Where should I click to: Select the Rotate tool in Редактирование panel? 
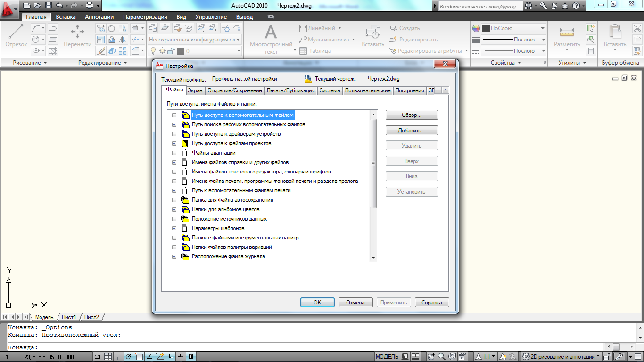tap(112, 28)
